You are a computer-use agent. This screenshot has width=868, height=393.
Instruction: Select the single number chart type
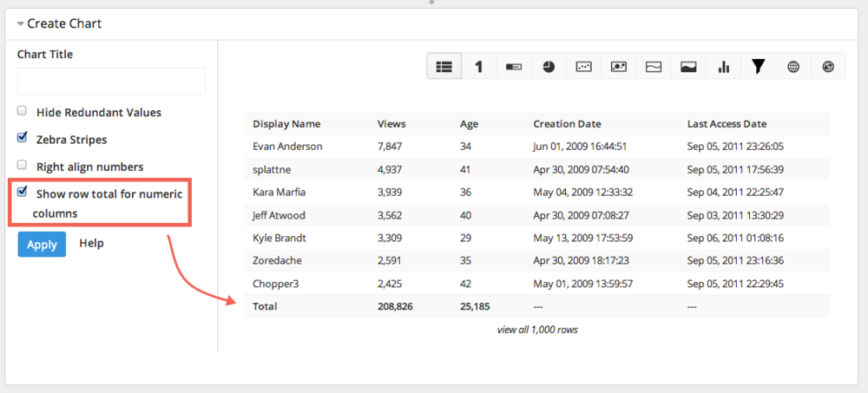[x=479, y=67]
